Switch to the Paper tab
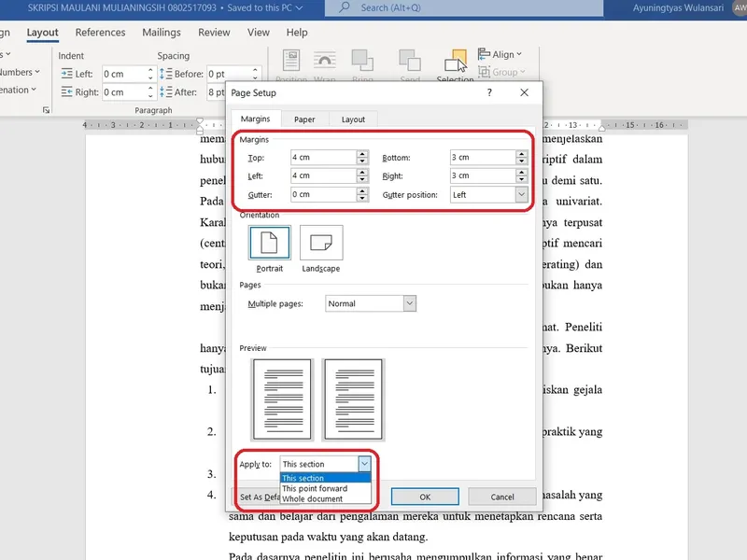The height and width of the screenshot is (560, 747). click(304, 119)
